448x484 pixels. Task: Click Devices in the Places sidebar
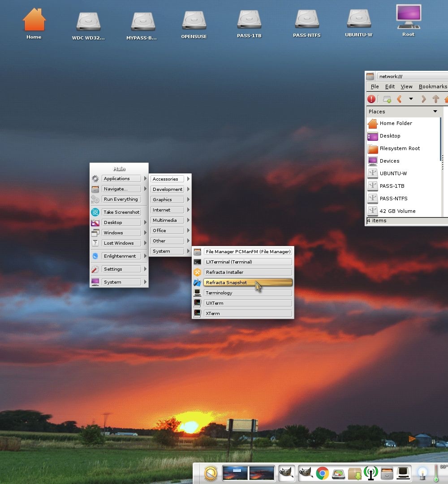(x=389, y=161)
